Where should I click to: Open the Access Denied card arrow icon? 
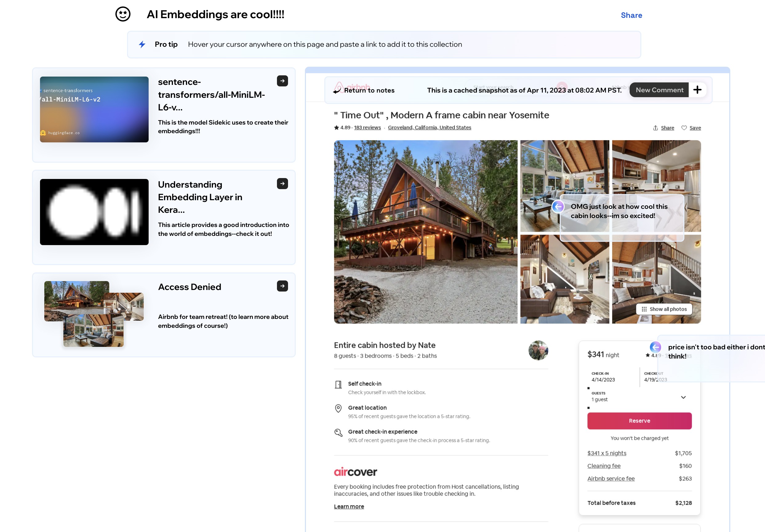(x=282, y=286)
